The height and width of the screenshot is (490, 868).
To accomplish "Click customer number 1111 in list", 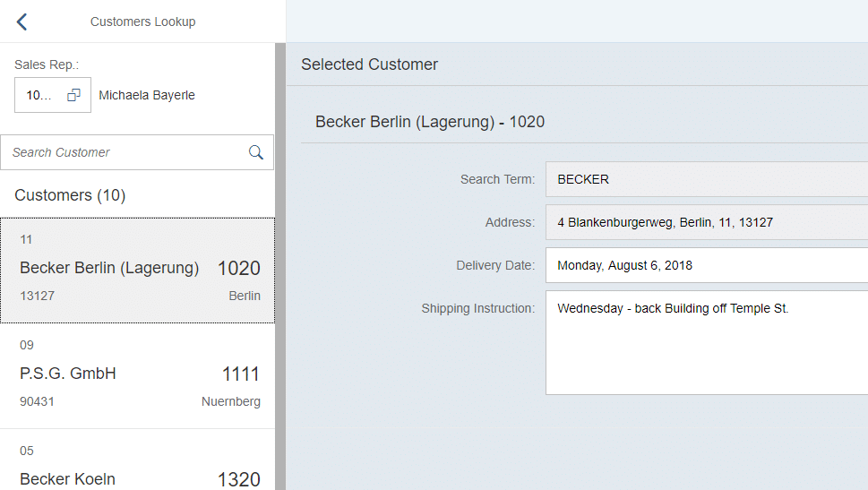I will pyautogui.click(x=240, y=374).
